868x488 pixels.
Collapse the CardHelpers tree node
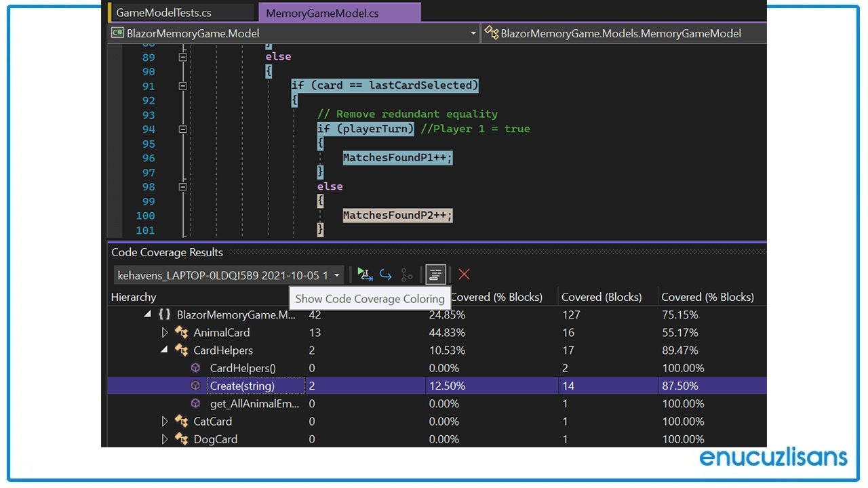click(x=163, y=350)
